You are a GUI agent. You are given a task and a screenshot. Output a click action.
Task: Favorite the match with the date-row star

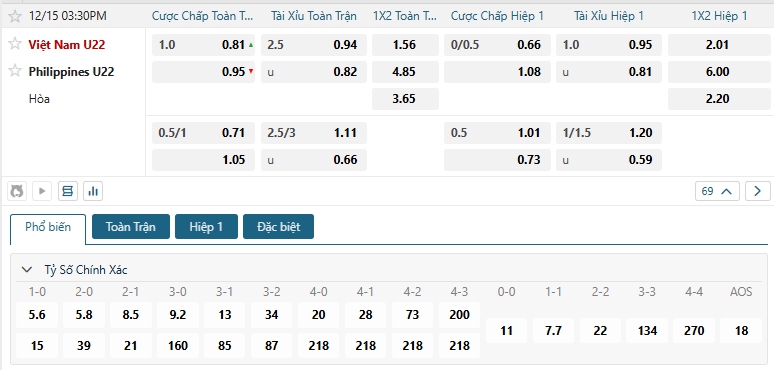point(15,16)
